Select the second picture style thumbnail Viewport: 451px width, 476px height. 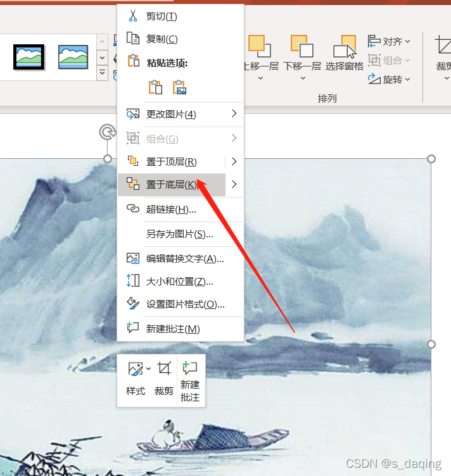click(73, 57)
